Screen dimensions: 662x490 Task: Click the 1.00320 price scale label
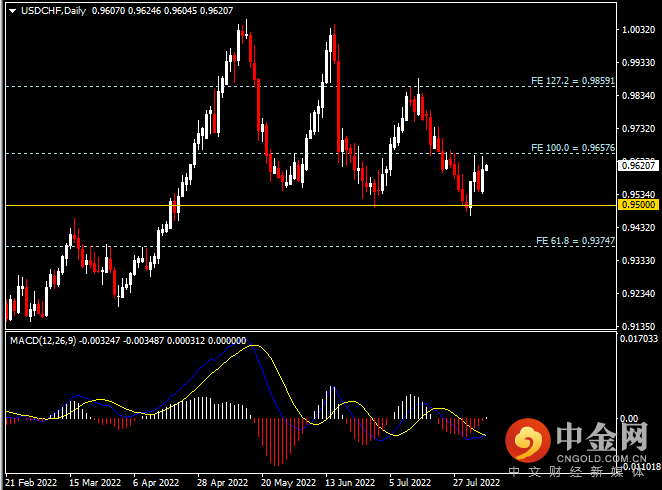click(x=639, y=30)
